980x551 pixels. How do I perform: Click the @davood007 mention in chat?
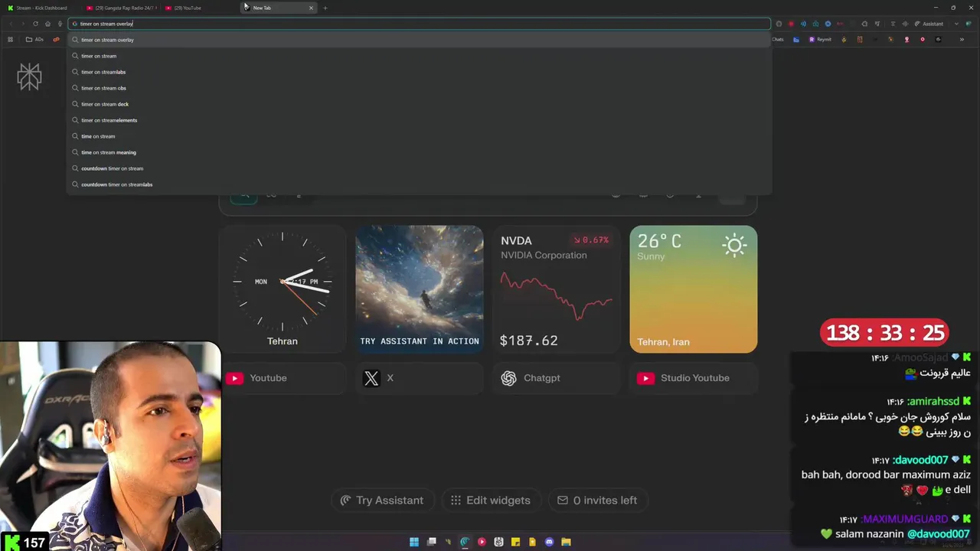pos(939,534)
